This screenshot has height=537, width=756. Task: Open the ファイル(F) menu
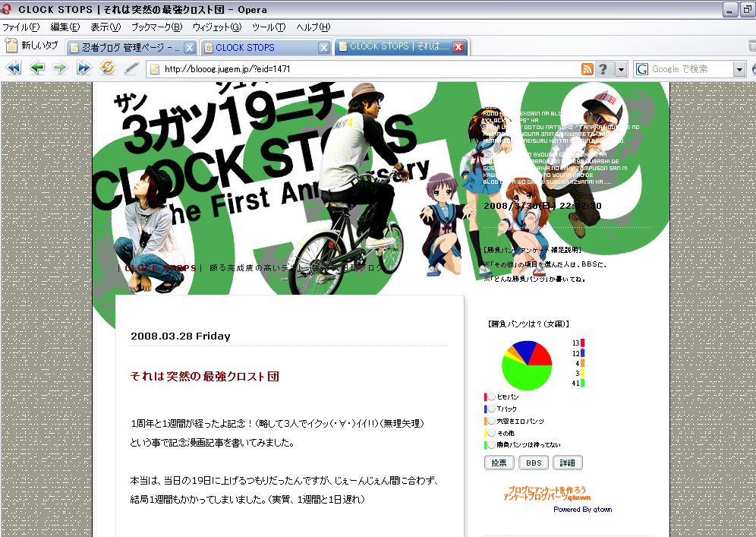[x=20, y=27]
